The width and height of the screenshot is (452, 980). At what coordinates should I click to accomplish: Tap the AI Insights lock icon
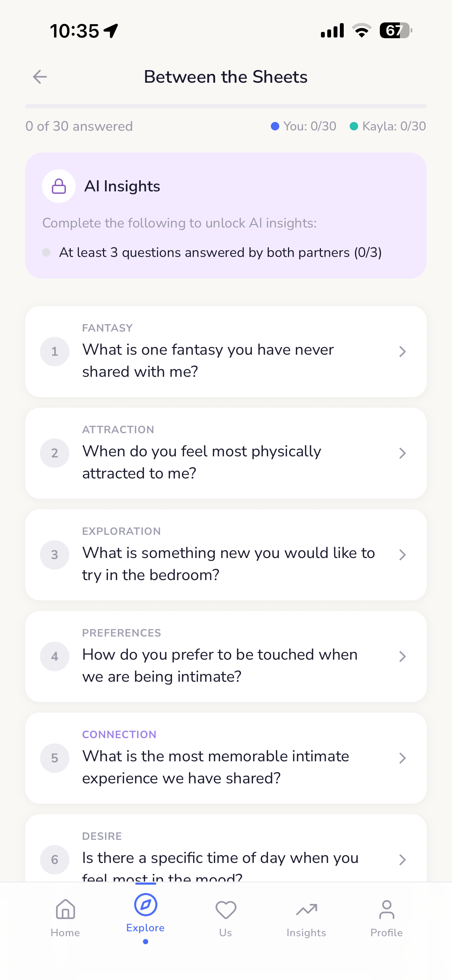pos(59,186)
